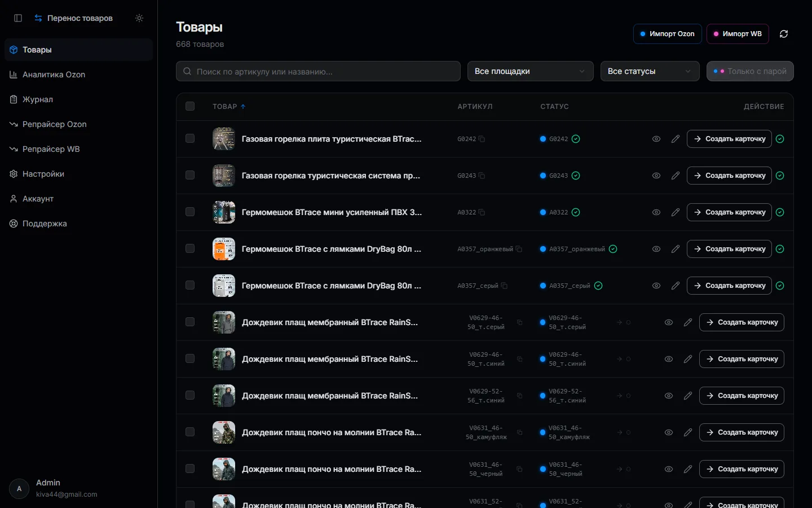Toggle the light theme sun icon

[x=139, y=18]
